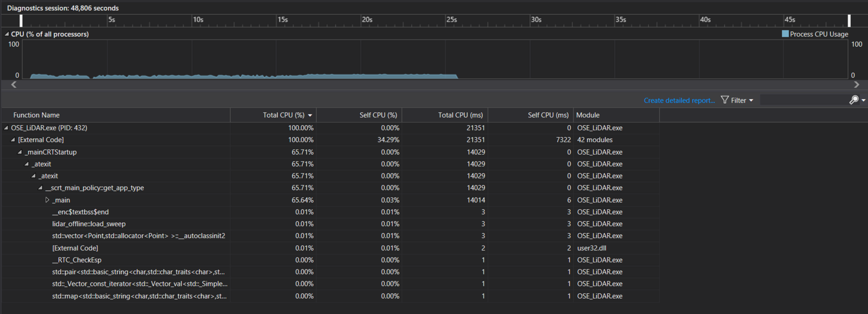Screen dimensions: 868x314
Task: Click the Filter funnel icon
Action: 725,100
